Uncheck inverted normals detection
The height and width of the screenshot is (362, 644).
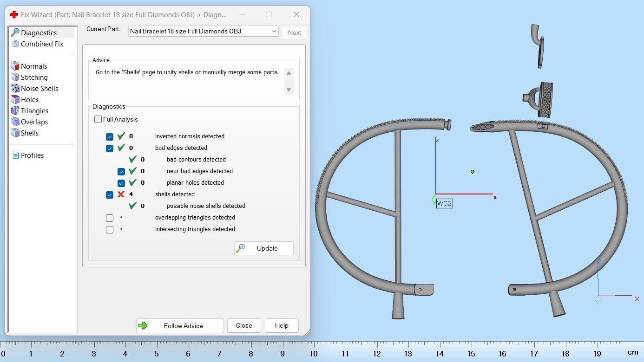click(x=110, y=136)
